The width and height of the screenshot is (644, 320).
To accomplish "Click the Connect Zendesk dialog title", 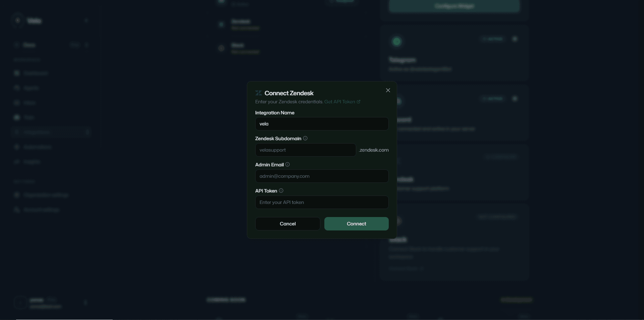I will [289, 93].
